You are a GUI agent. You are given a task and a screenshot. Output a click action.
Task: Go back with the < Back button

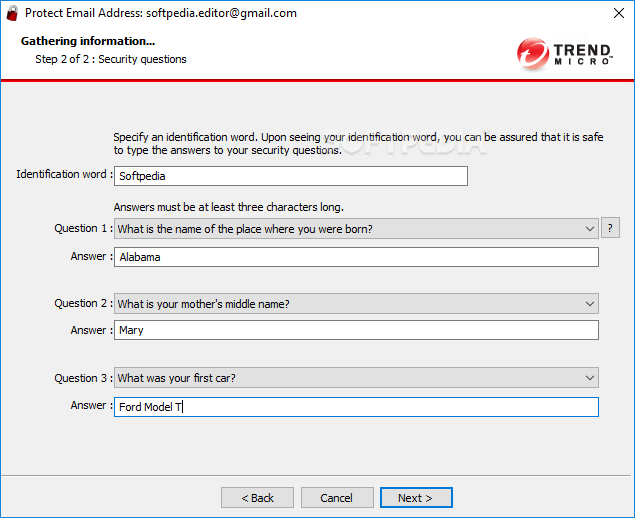coord(257,498)
